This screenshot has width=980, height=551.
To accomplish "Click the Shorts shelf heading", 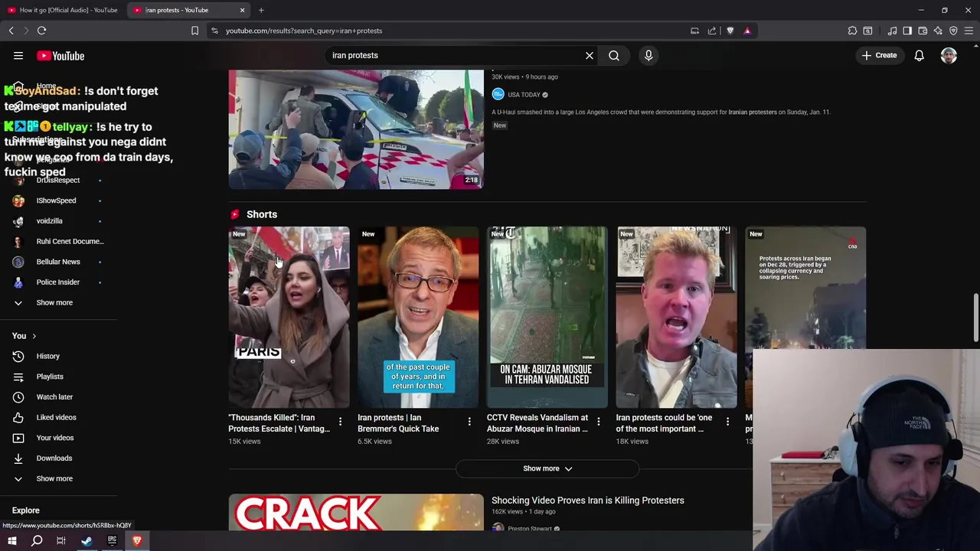I will point(262,214).
